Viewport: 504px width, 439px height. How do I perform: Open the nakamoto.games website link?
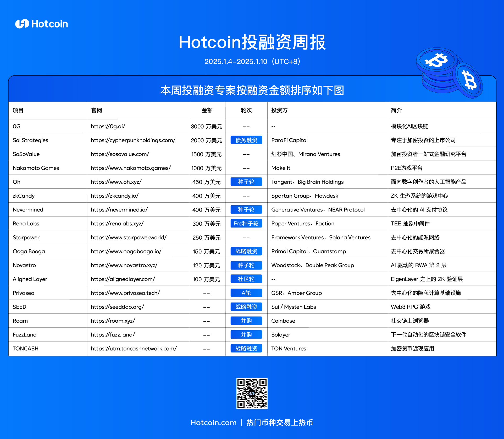[x=131, y=168]
